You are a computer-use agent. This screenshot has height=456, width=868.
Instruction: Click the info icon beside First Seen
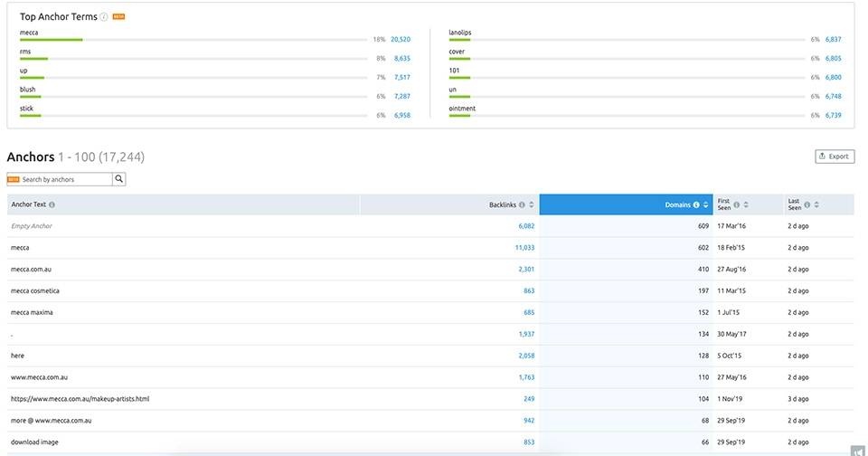[736, 205]
